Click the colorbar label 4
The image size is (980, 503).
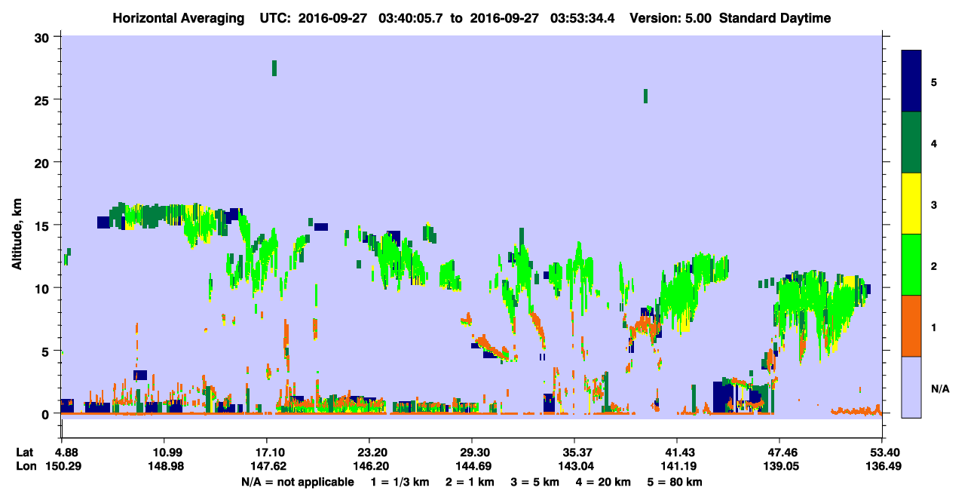tap(934, 143)
